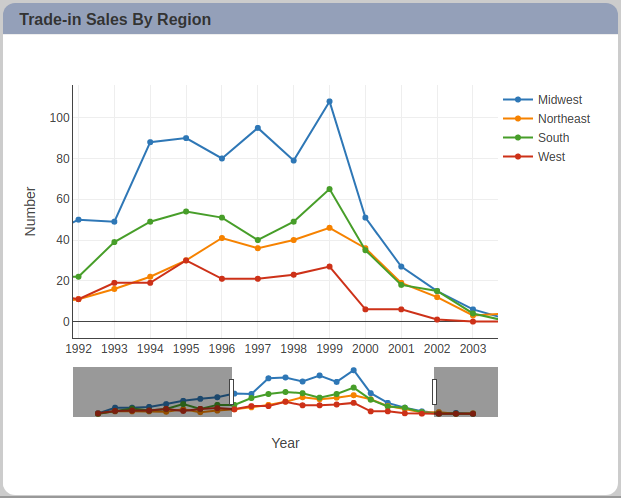
Task: Select the Midwest 1994 data point
Action: click(150, 142)
